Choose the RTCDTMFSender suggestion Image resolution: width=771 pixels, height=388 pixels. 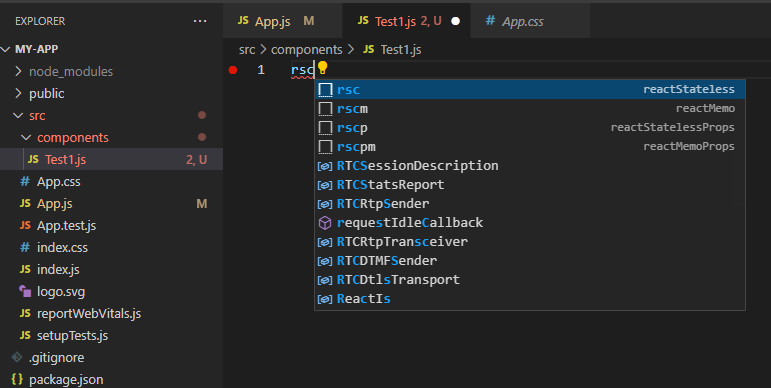[x=530, y=261]
